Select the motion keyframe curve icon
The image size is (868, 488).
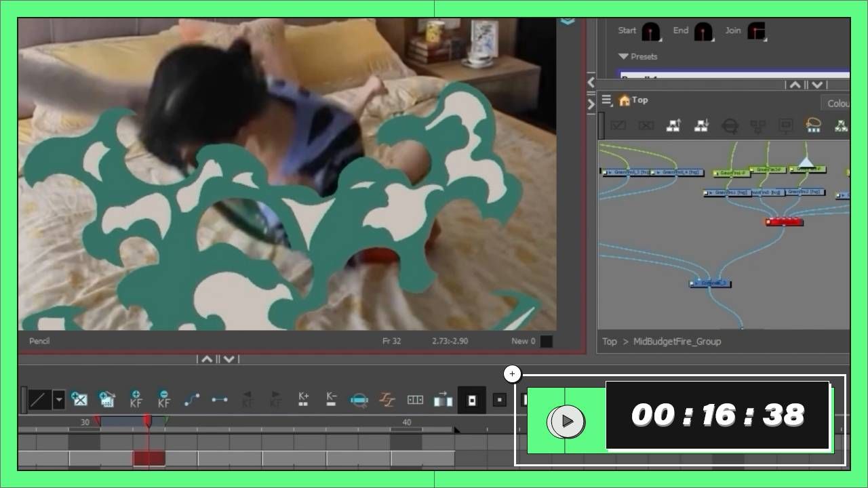point(192,399)
